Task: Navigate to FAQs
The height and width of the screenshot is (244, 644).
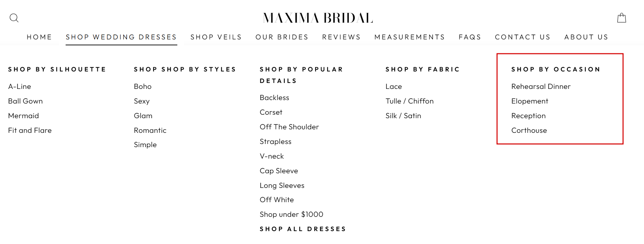Action: click(x=470, y=37)
